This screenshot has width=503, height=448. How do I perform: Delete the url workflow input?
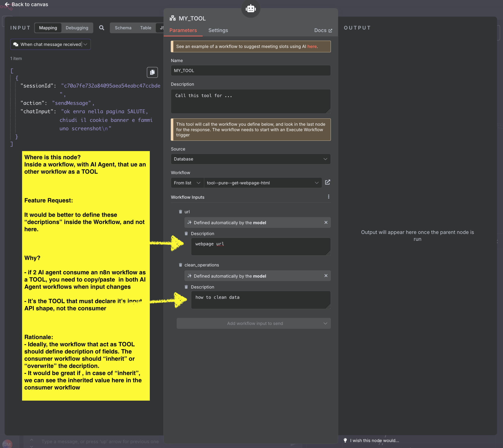click(180, 212)
